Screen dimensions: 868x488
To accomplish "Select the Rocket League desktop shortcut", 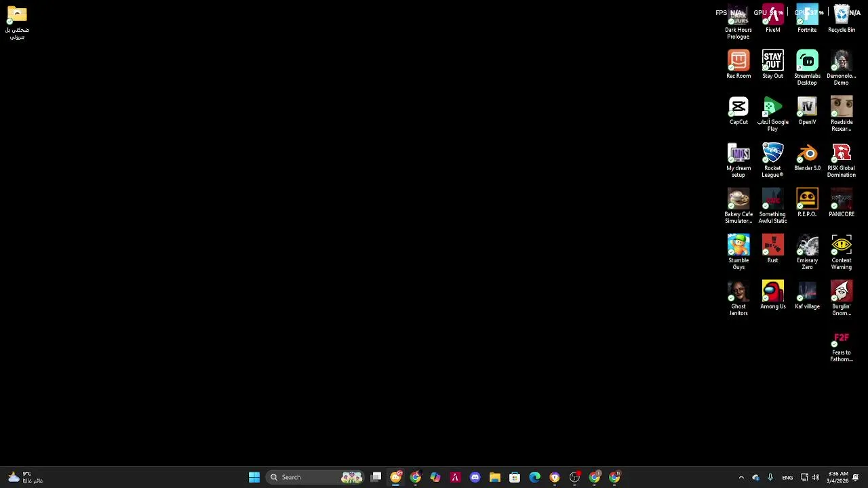I will (772, 161).
